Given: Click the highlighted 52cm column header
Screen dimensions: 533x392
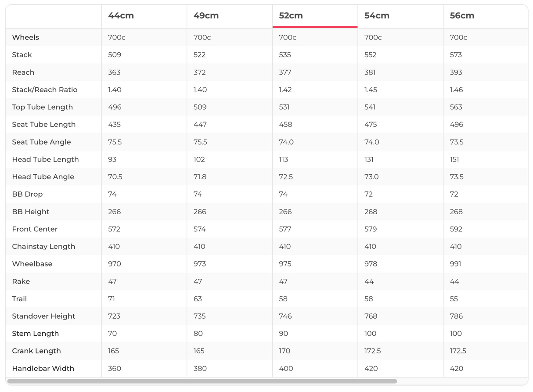Looking at the screenshot, I should [x=291, y=16].
